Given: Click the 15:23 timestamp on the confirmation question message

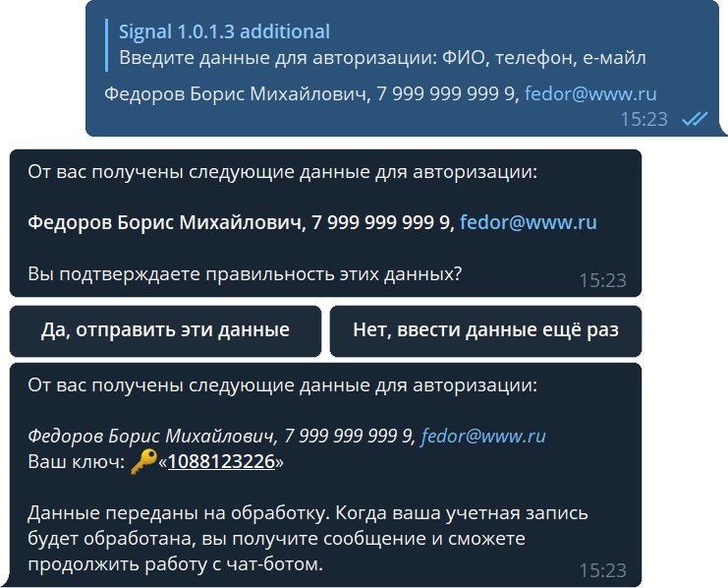Looking at the screenshot, I should (x=602, y=280).
